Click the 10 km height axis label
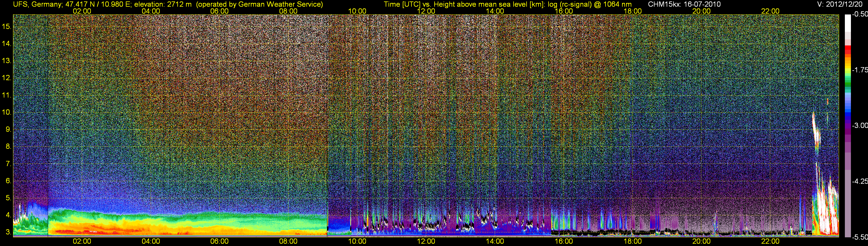868x246 pixels. pyautogui.click(x=6, y=112)
